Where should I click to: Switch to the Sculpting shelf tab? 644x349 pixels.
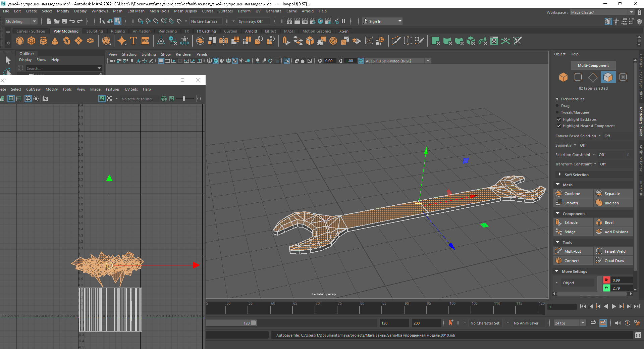(x=95, y=31)
